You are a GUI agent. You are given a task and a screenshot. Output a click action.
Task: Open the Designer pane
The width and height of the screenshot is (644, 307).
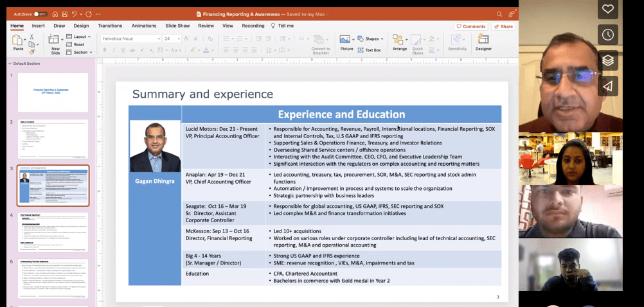[483, 43]
